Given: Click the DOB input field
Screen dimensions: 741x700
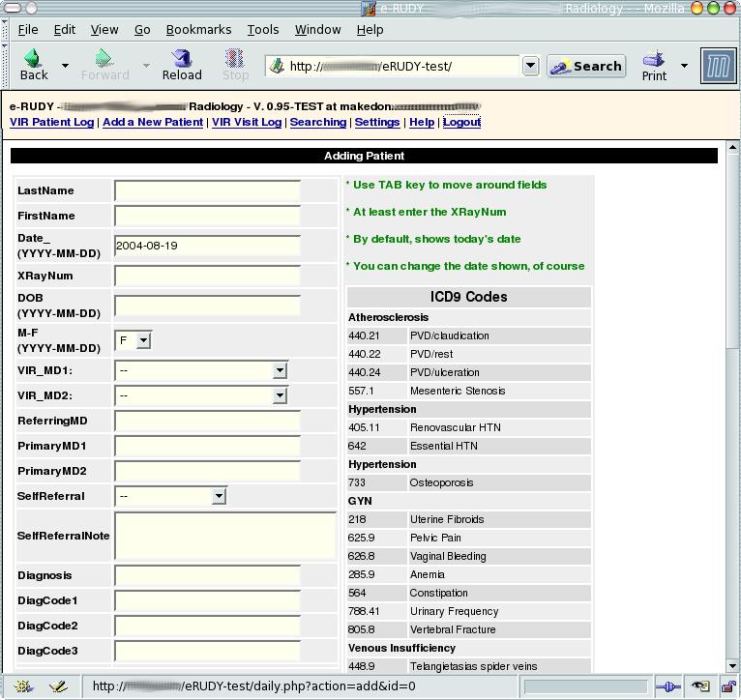Looking at the screenshot, I should (207, 306).
